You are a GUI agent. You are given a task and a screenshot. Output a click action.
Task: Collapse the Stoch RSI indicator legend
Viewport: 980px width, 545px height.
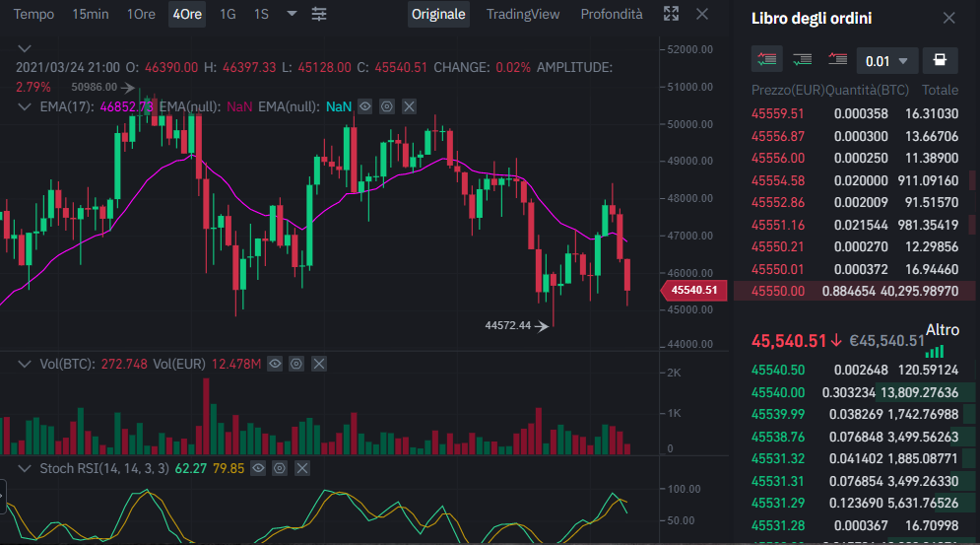[25, 468]
